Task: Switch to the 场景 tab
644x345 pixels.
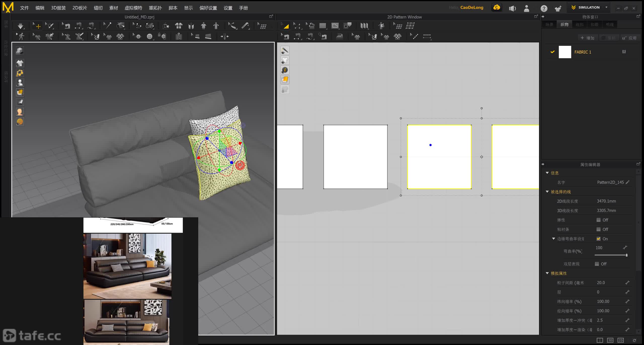Action: [549, 24]
